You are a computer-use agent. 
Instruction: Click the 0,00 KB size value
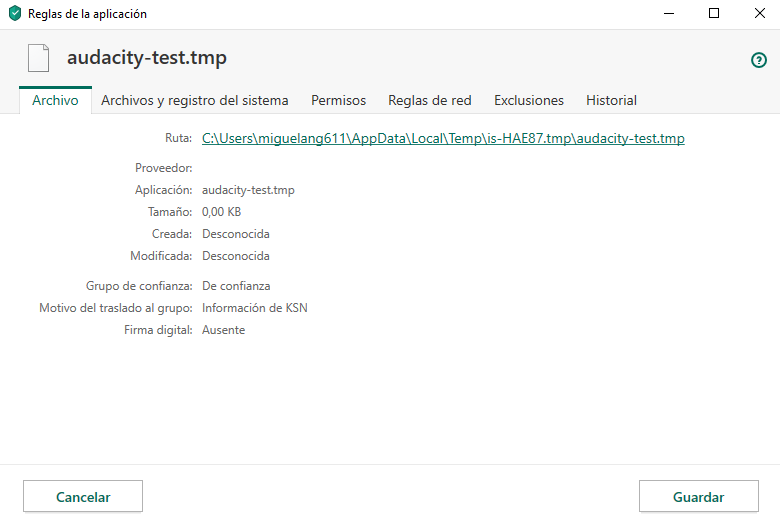point(221,212)
